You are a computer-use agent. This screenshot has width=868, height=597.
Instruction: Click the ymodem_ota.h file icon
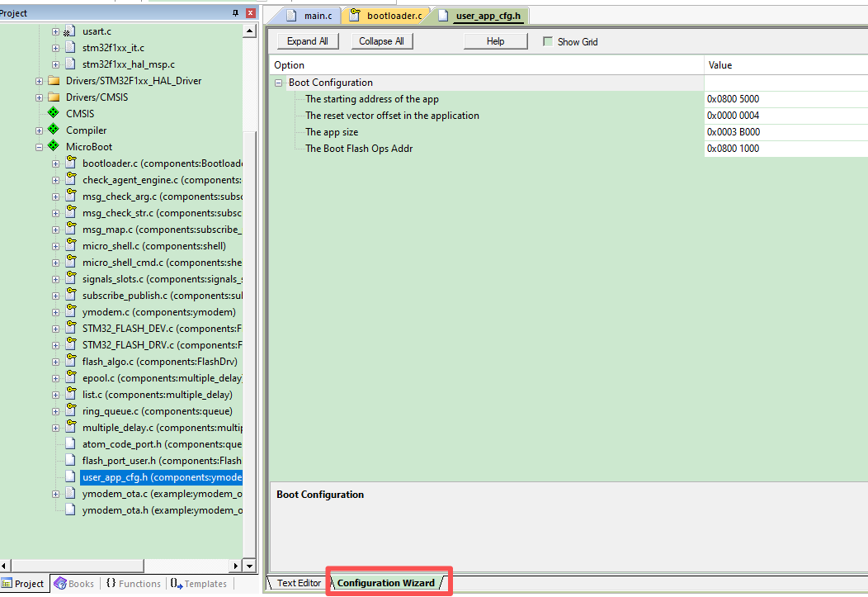click(x=70, y=509)
